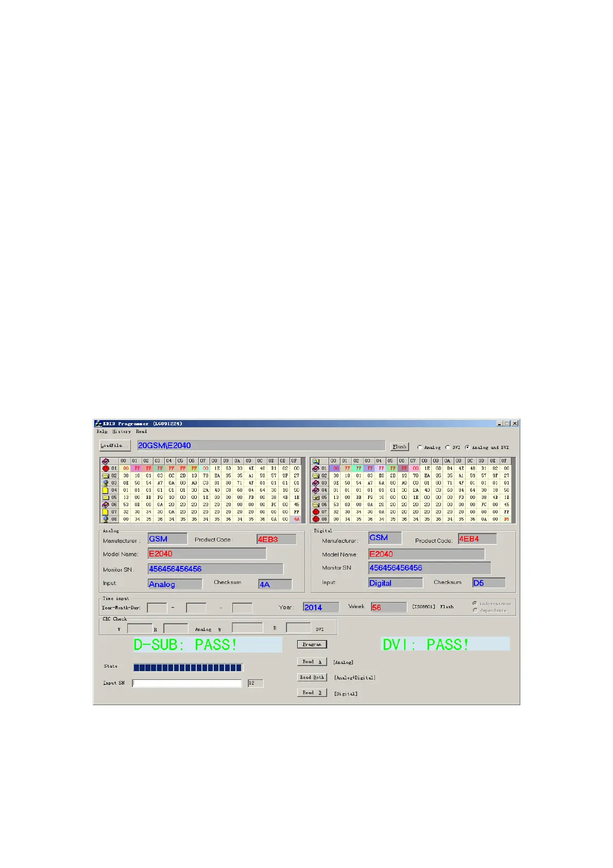This screenshot has height=868, width=613.
Task: Select book icon of analog row 06
Action: pos(106,505)
